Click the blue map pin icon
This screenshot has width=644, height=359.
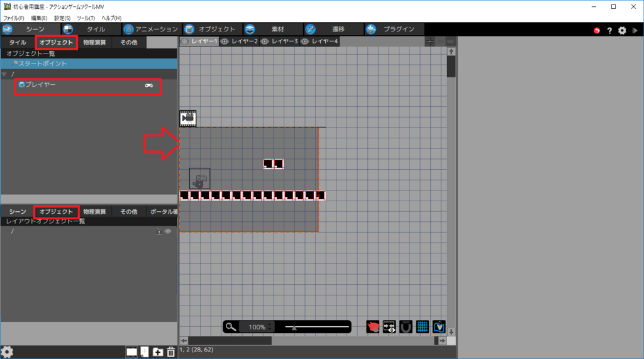pyautogui.click(x=438, y=327)
